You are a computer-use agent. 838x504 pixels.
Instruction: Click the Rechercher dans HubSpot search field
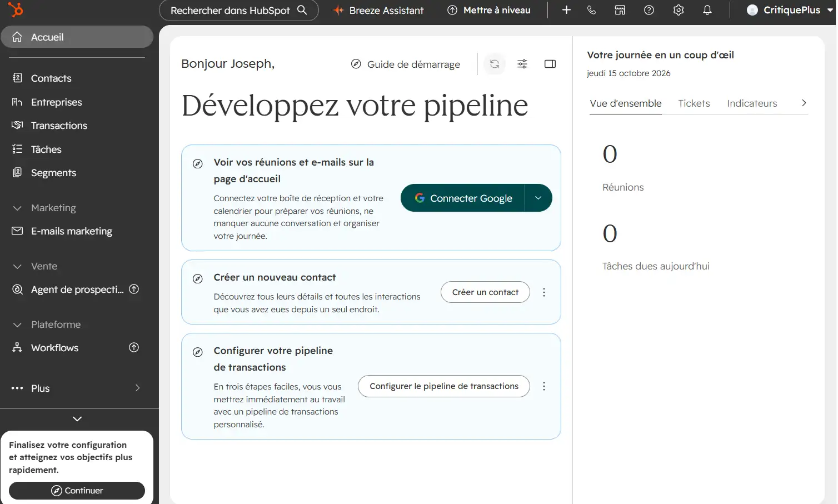(239, 10)
